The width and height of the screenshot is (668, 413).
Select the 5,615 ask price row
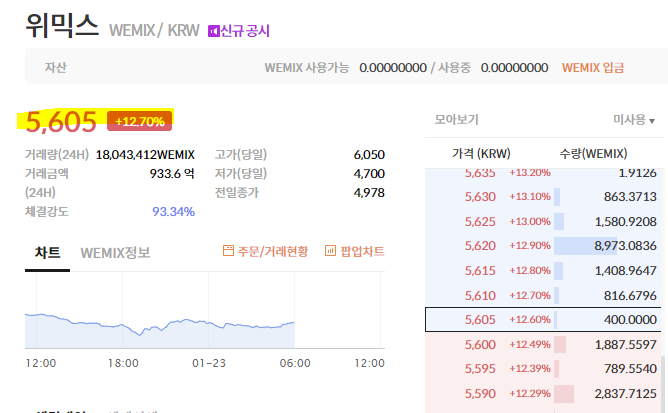[543, 270]
